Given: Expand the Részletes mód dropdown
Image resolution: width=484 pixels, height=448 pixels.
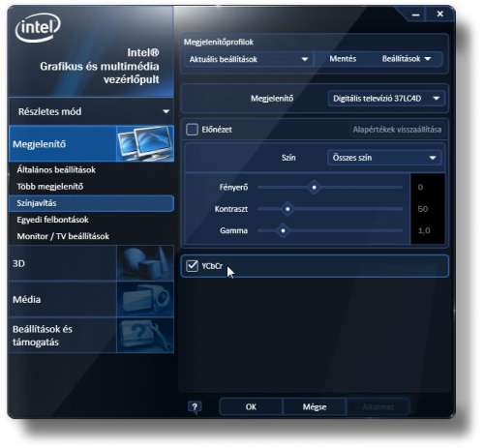Looking at the screenshot, I should click(92, 111).
